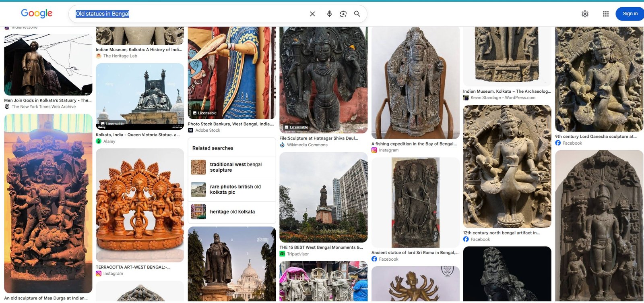Open the Maa Durga sculpture image
Image resolution: width=644 pixels, height=303 pixels.
(x=48, y=203)
